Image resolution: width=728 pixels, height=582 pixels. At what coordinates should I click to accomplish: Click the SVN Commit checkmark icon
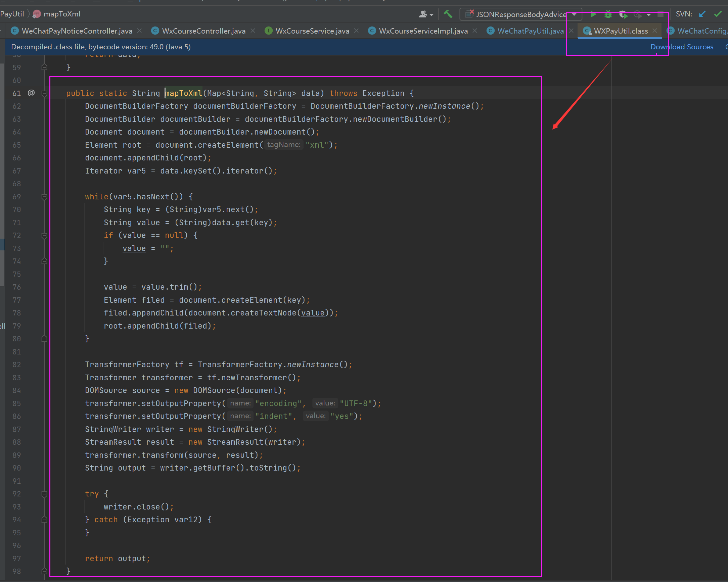(x=718, y=14)
